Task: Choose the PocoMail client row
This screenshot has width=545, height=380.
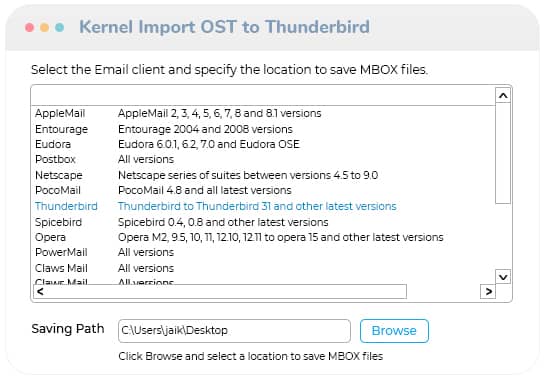Action: click(263, 191)
